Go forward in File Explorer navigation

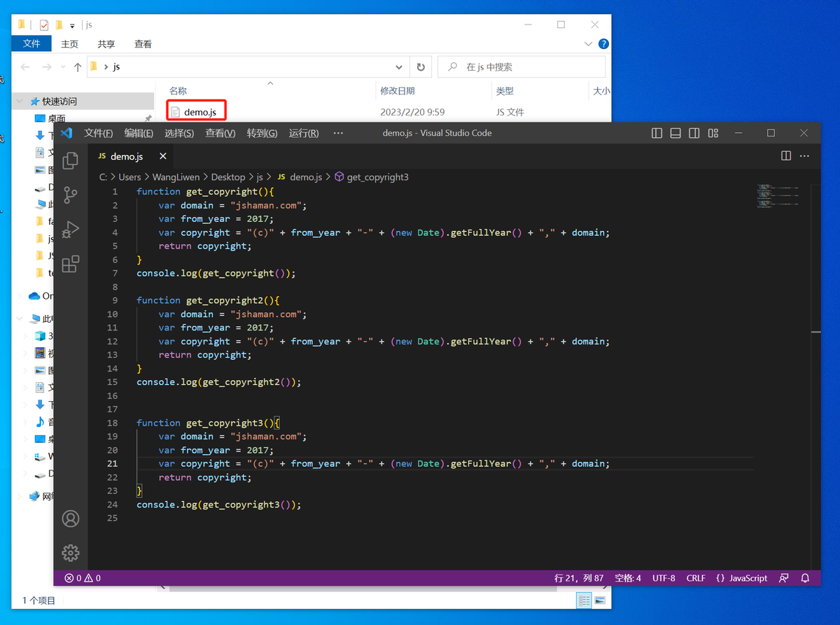[47, 67]
